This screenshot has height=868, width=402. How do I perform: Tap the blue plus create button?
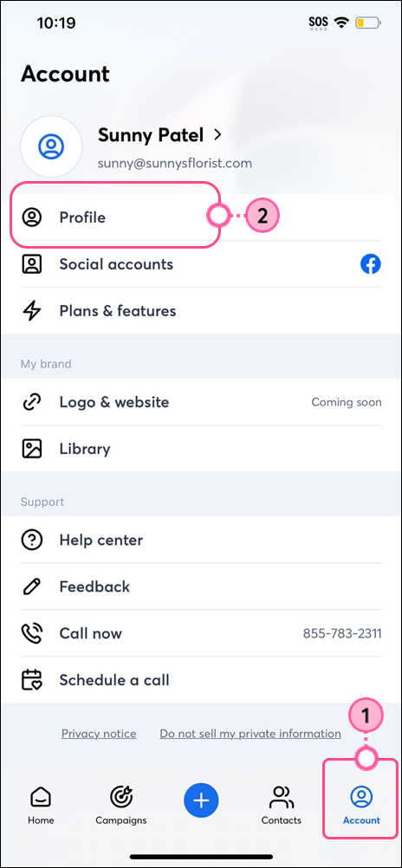[201, 800]
